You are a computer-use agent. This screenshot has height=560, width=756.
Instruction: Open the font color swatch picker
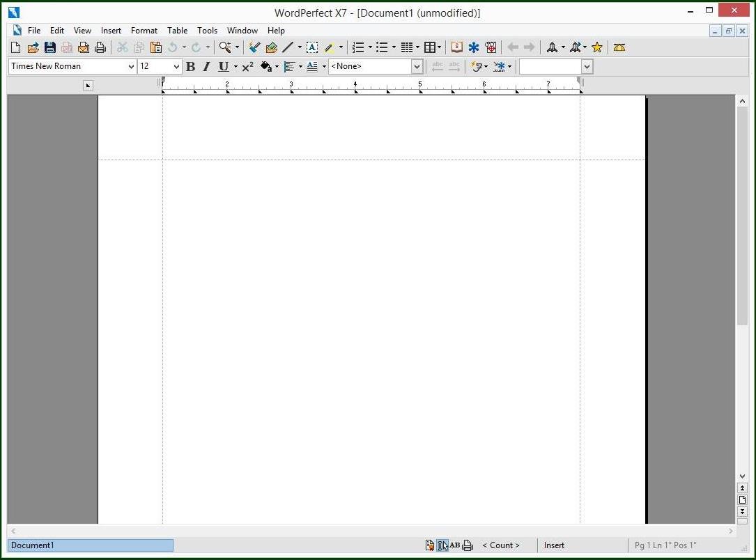coord(276,66)
